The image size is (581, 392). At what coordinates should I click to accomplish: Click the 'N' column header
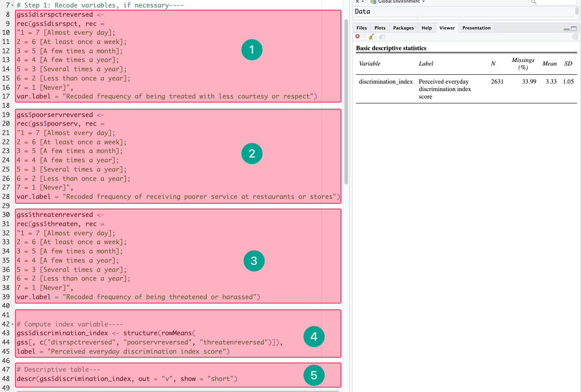tap(493, 64)
